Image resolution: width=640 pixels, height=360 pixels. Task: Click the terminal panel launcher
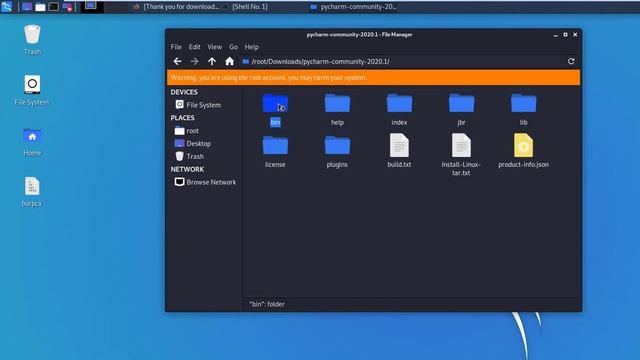(53, 7)
